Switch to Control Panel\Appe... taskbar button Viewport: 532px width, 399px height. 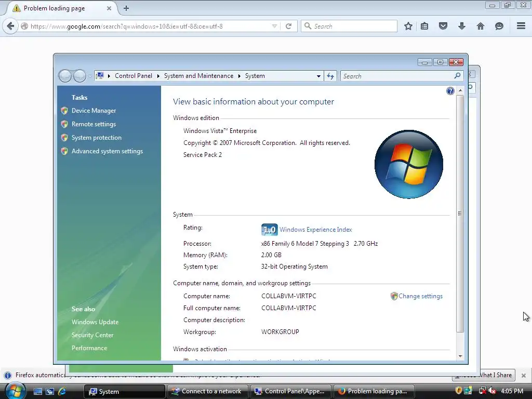point(290,392)
